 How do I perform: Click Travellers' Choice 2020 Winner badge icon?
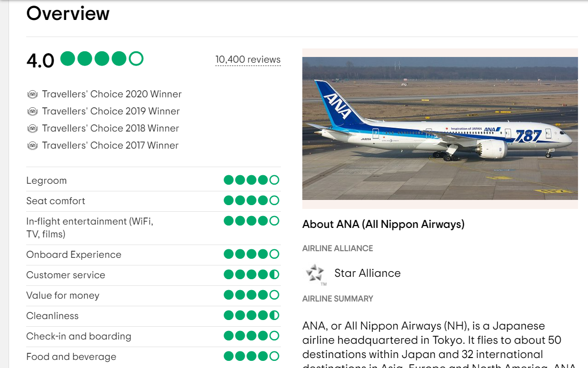32,94
